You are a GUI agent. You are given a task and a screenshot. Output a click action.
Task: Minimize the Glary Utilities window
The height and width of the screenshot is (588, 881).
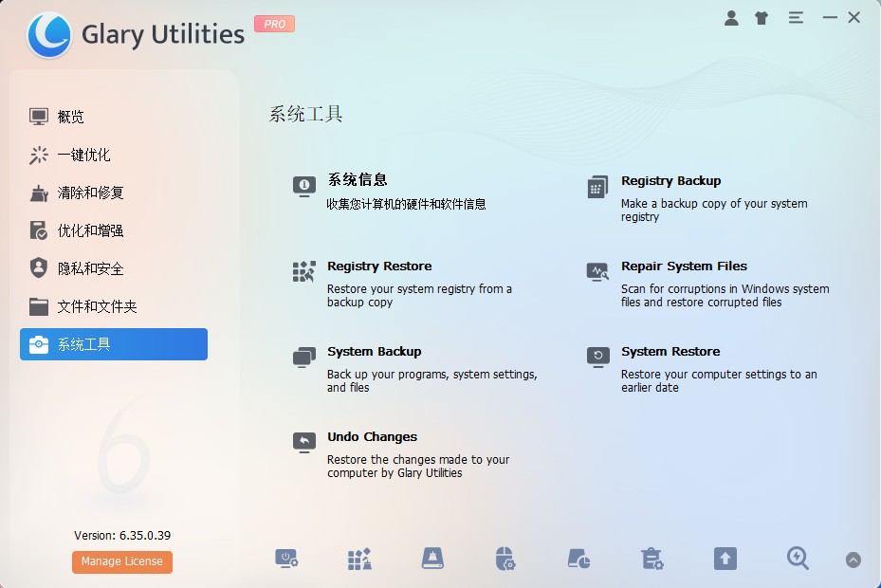tap(830, 18)
